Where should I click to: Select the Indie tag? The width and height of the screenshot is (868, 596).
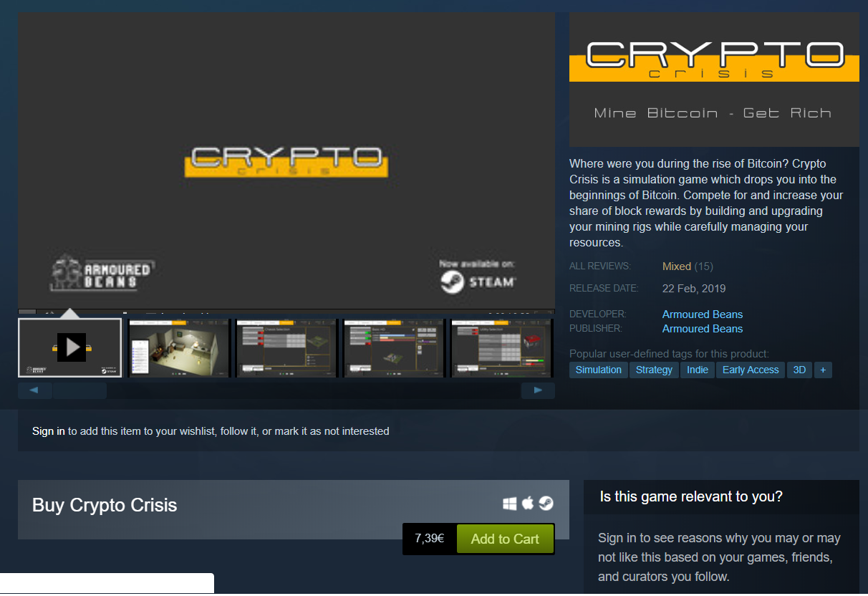click(x=698, y=370)
